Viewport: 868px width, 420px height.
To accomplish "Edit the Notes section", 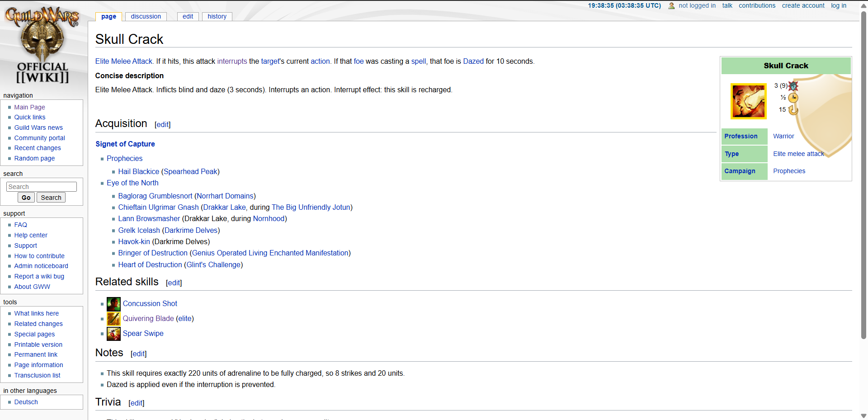I will (x=139, y=354).
